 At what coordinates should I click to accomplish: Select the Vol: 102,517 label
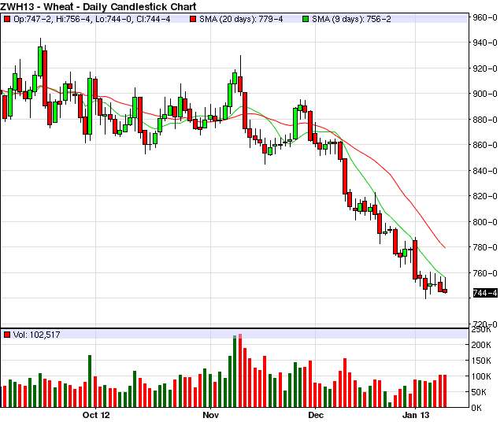click(x=37, y=335)
